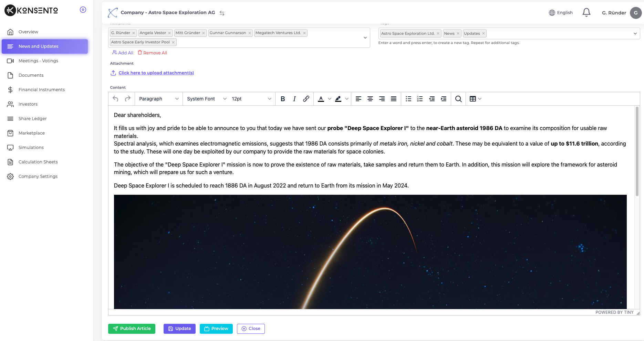Open the Tags field dropdown chevron
This screenshot has width=644, height=341.
click(635, 33)
